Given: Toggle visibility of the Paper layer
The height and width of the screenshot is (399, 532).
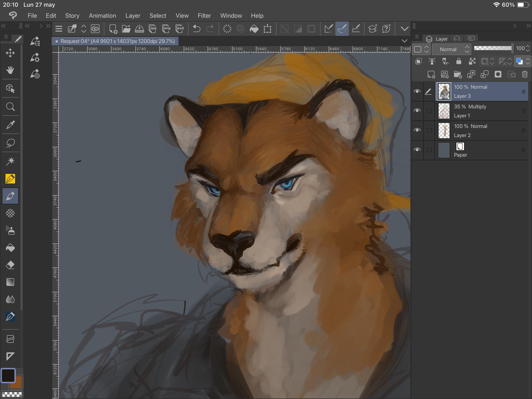Looking at the screenshot, I should [417, 150].
